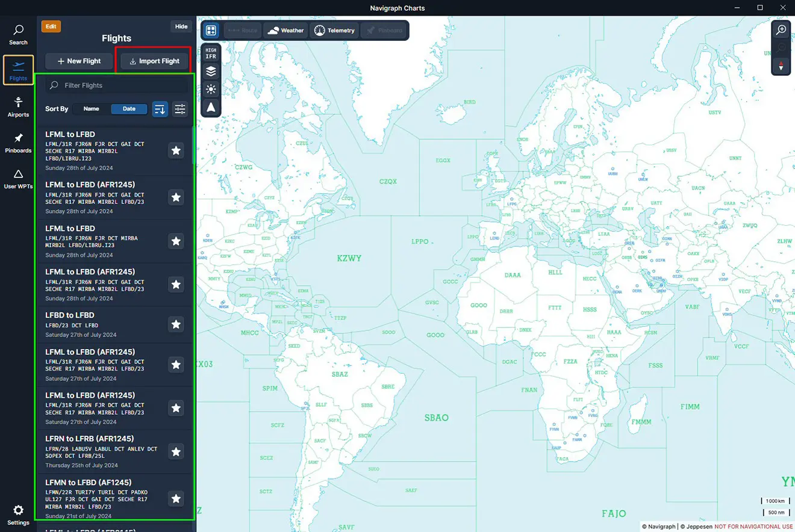Favorite the LFBD to LFBD flight
This screenshot has height=532, width=795.
click(176, 324)
